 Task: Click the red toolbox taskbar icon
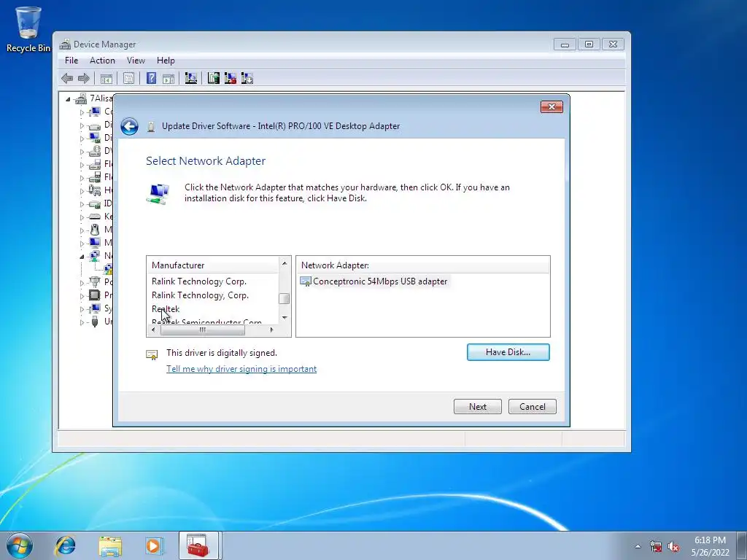(198, 545)
